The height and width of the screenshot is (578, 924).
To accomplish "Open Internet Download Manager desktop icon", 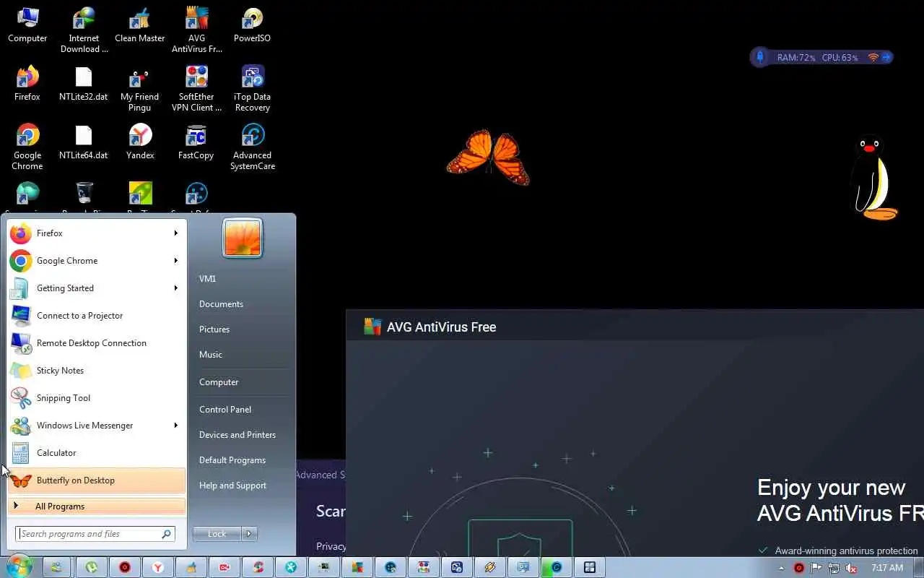I will [84, 30].
